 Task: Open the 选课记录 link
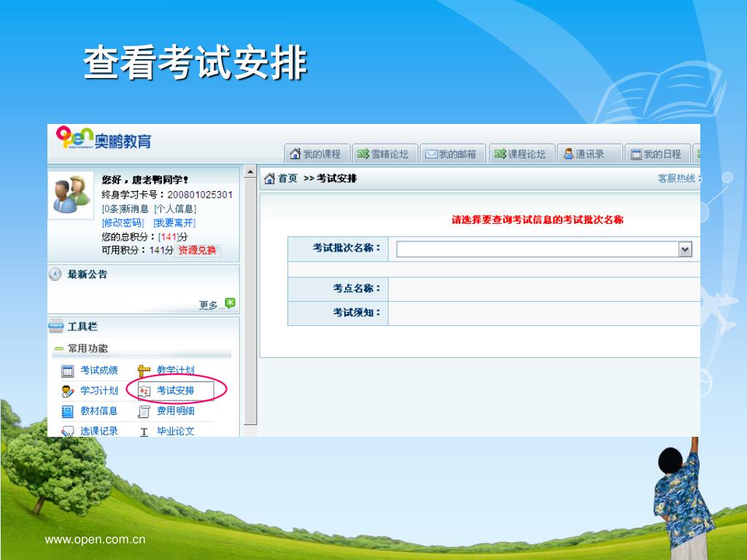98,431
